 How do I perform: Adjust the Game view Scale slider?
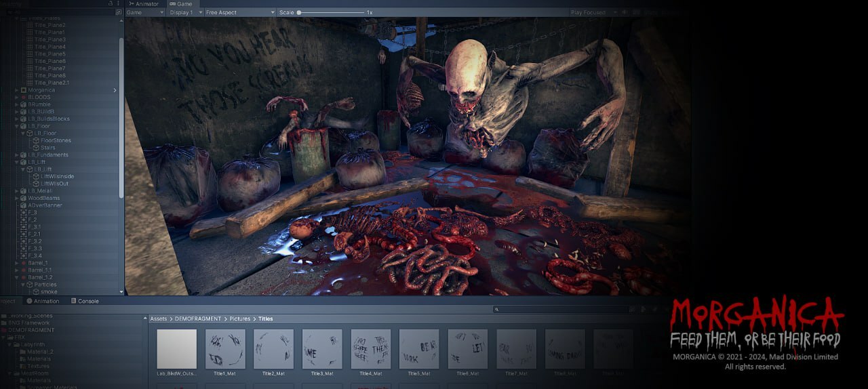(x=332, y=12)
